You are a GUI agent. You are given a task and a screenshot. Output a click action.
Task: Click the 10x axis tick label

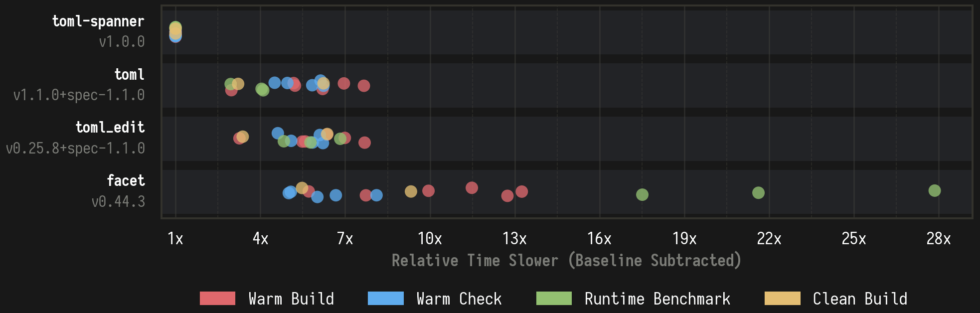tap(430, 239)
